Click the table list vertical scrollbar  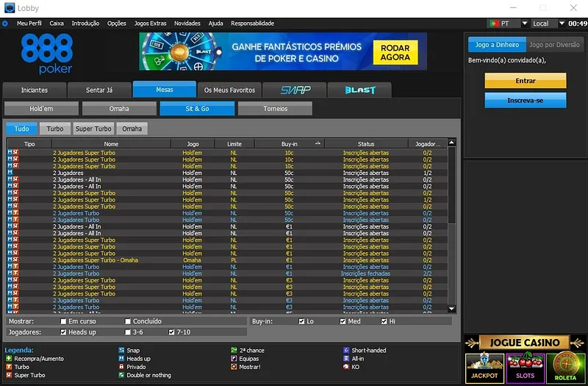(452, 221)
